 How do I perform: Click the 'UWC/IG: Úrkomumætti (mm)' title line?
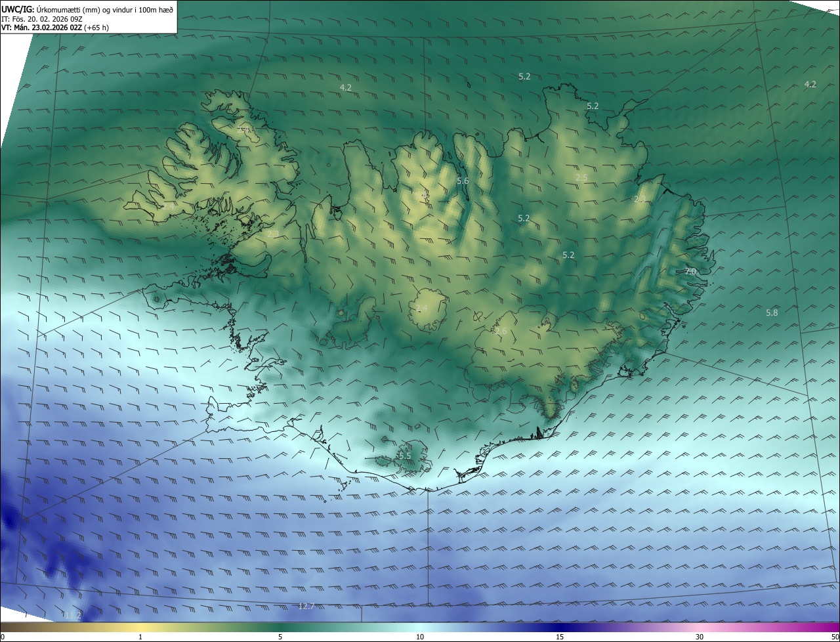(x=87, y=9)
